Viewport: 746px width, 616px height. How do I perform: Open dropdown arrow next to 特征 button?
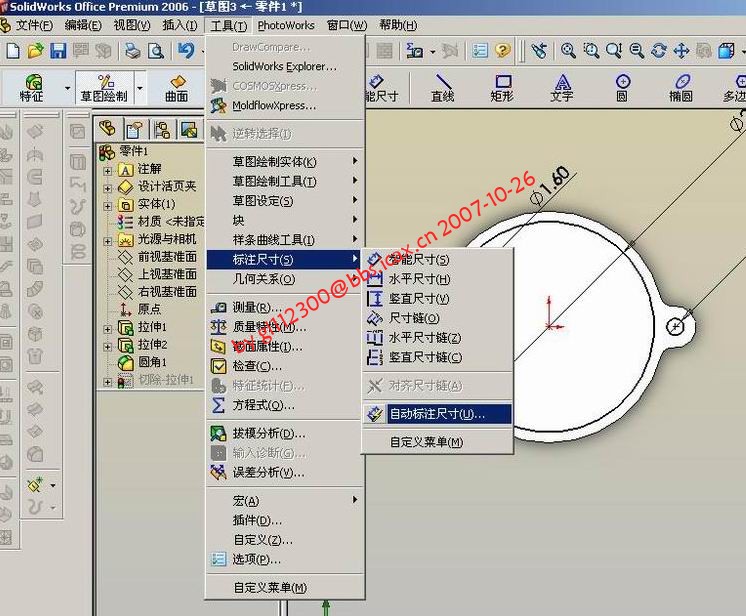67,88
